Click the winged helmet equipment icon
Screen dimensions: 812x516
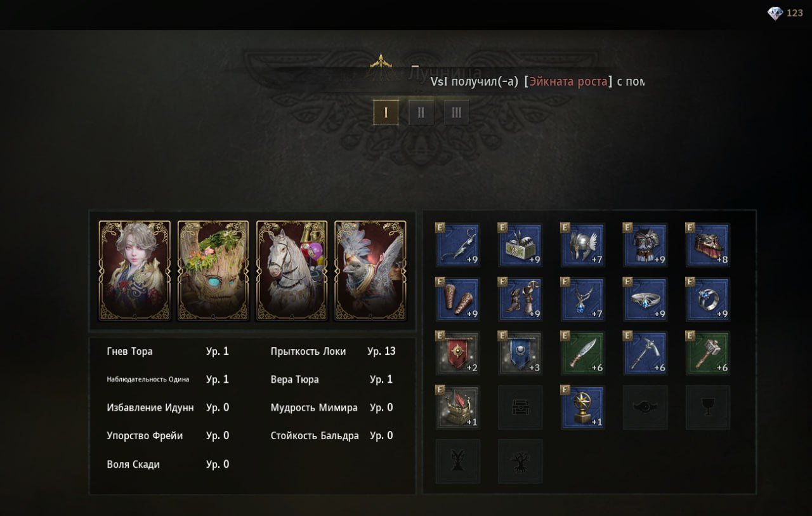(582, 245)
